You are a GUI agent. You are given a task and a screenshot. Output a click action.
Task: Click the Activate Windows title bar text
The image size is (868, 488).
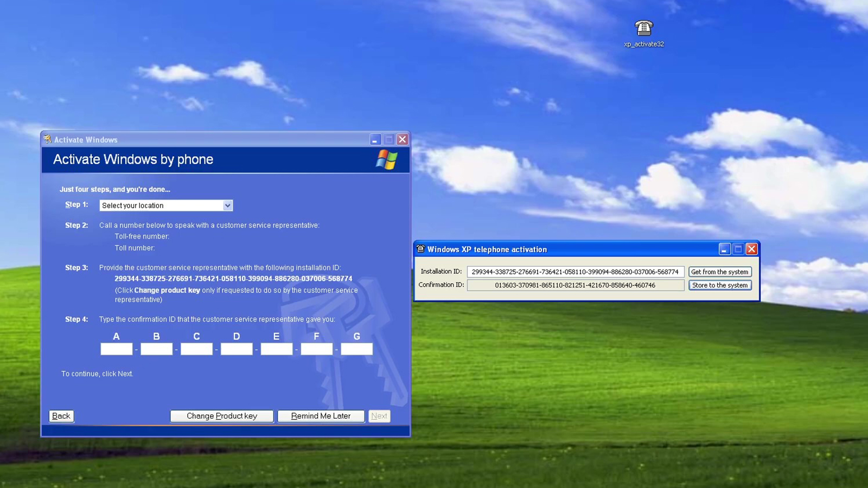pos(86,140)
